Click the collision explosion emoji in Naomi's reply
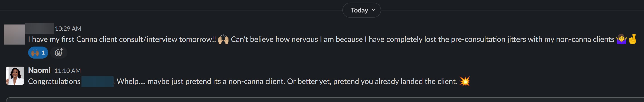 pyautogui.click(x=465, y=81)
